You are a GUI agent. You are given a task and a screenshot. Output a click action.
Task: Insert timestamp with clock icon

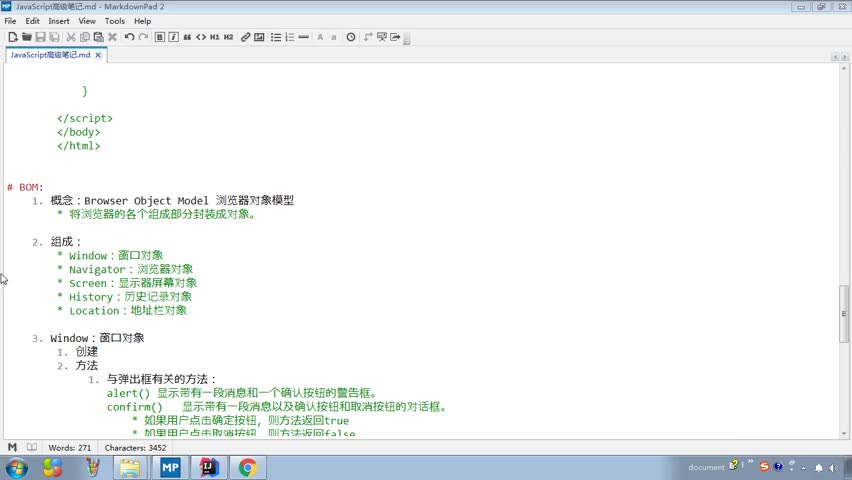[351, 37]
